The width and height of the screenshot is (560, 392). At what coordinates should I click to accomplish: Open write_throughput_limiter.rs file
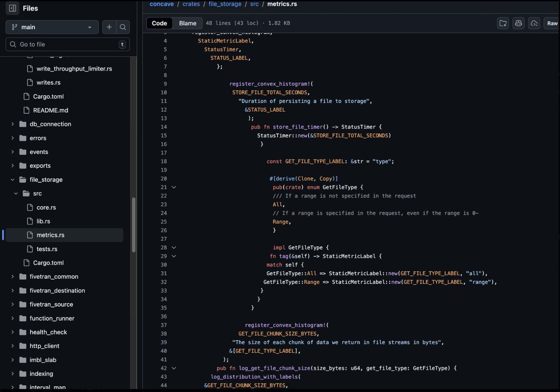74,69
